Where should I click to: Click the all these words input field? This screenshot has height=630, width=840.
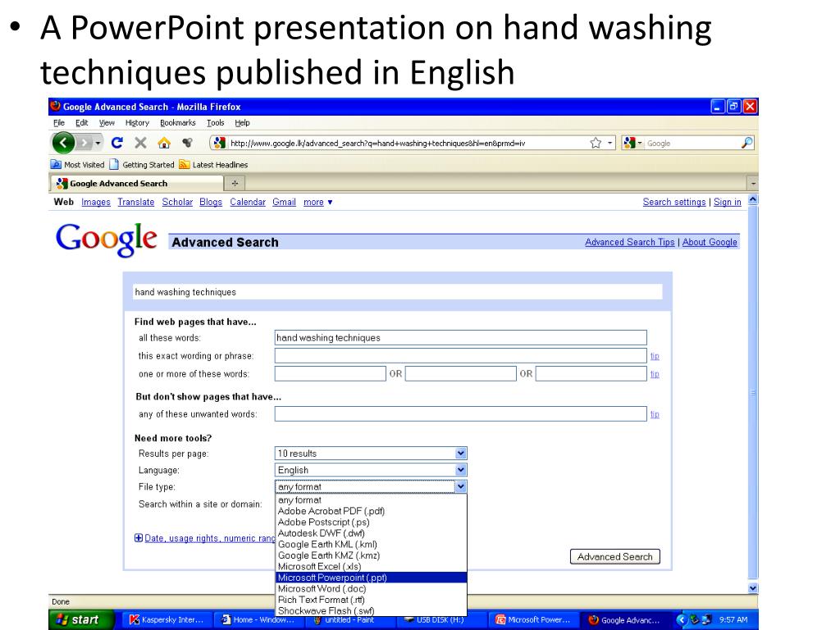coord(461,337)
